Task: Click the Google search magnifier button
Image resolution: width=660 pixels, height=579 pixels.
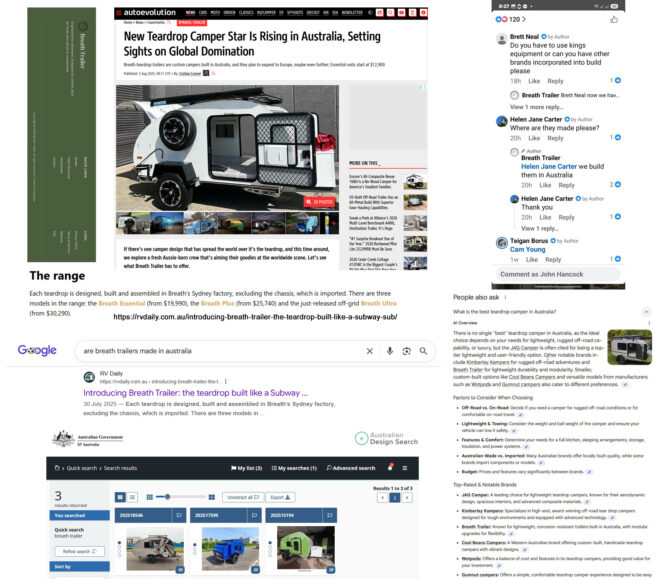Action: point(423,351)
